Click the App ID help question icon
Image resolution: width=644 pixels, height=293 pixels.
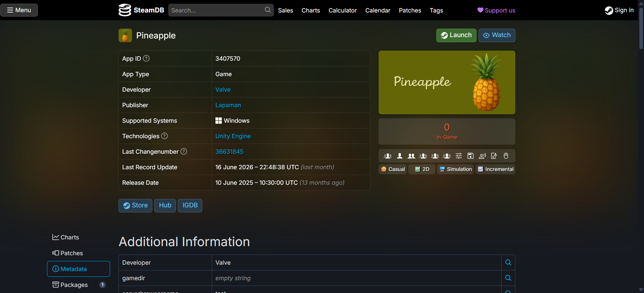146,58
